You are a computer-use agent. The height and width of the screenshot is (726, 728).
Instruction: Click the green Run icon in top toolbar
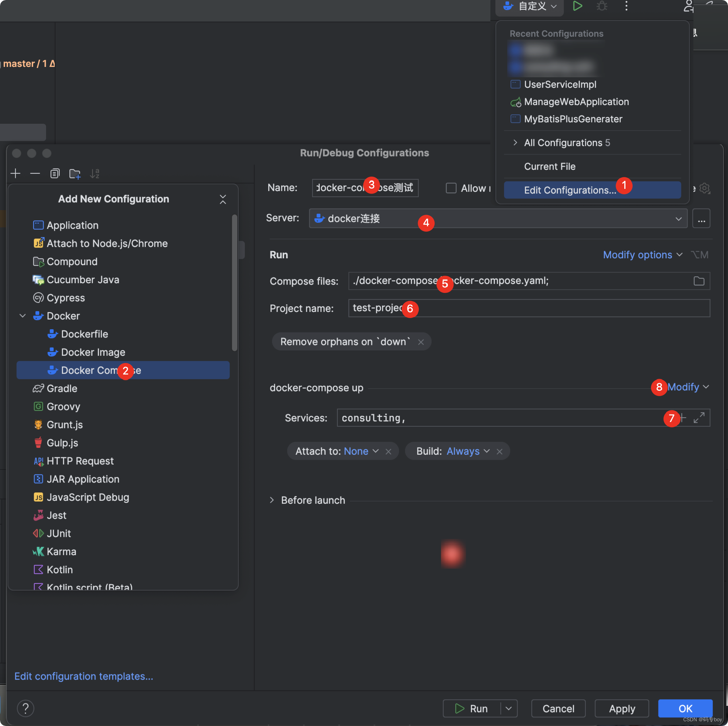577,6
